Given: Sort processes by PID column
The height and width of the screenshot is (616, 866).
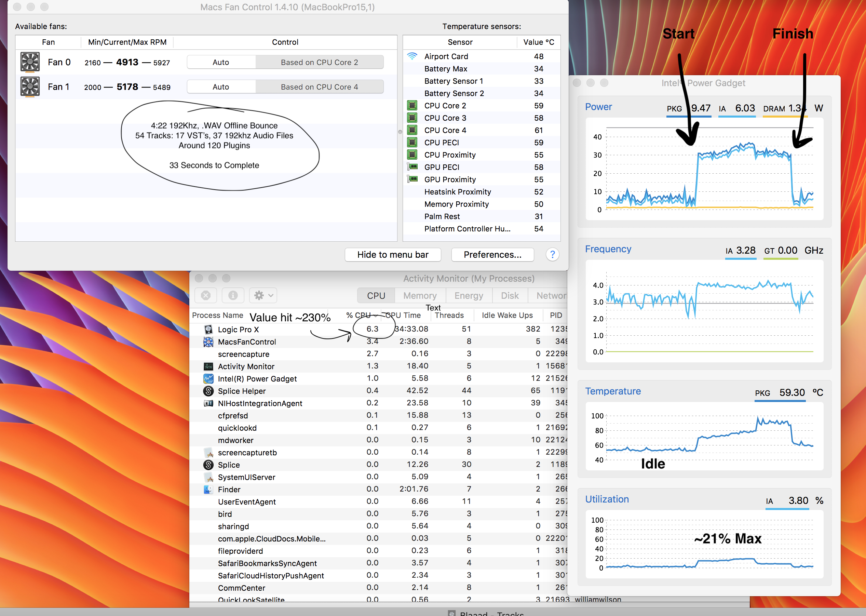Looking at the screenshot, I should (x=556, y=315).
